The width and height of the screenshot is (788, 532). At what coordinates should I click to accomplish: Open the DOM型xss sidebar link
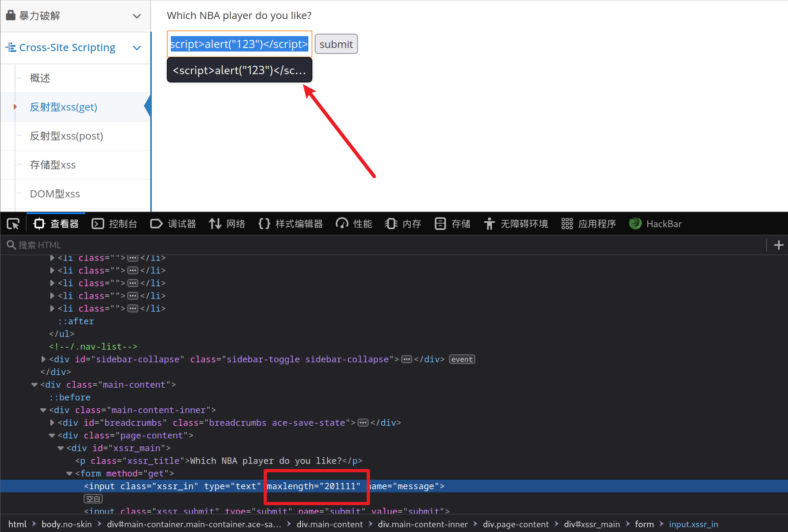pos(55,194)
